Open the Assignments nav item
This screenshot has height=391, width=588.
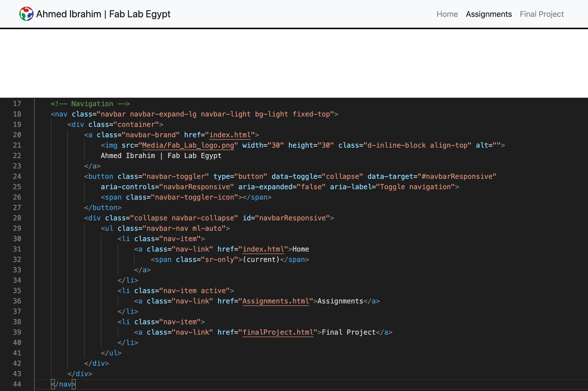pyautogui.click(x=489, y=14)
